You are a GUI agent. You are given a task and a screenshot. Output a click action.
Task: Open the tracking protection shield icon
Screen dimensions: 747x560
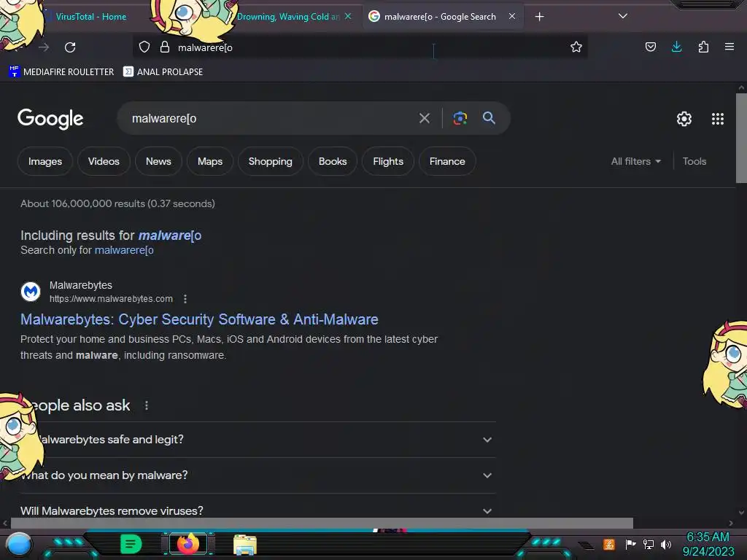tap(144, 47)
